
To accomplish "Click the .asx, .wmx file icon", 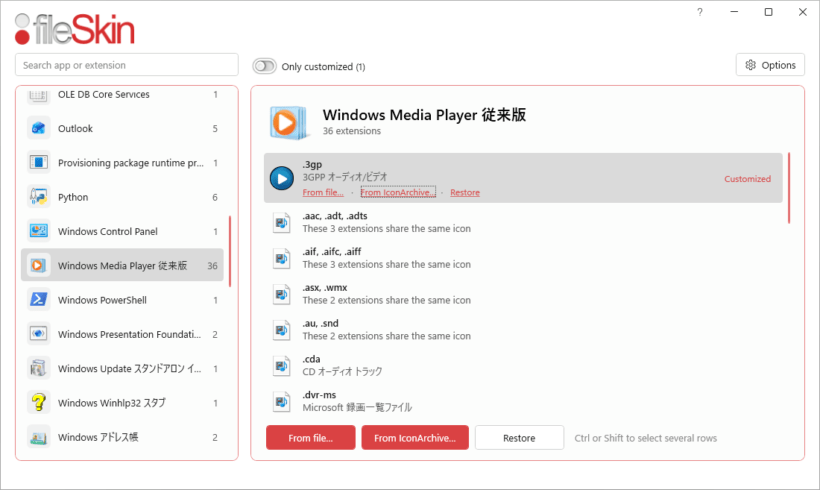I will (x=281, y=294).
